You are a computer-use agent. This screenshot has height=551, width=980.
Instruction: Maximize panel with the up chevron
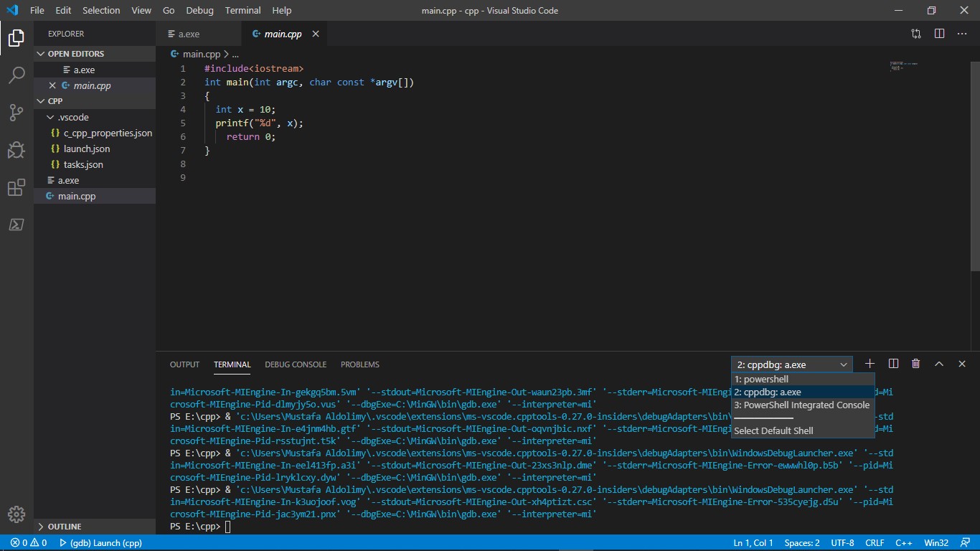click(x=939, y=364)
